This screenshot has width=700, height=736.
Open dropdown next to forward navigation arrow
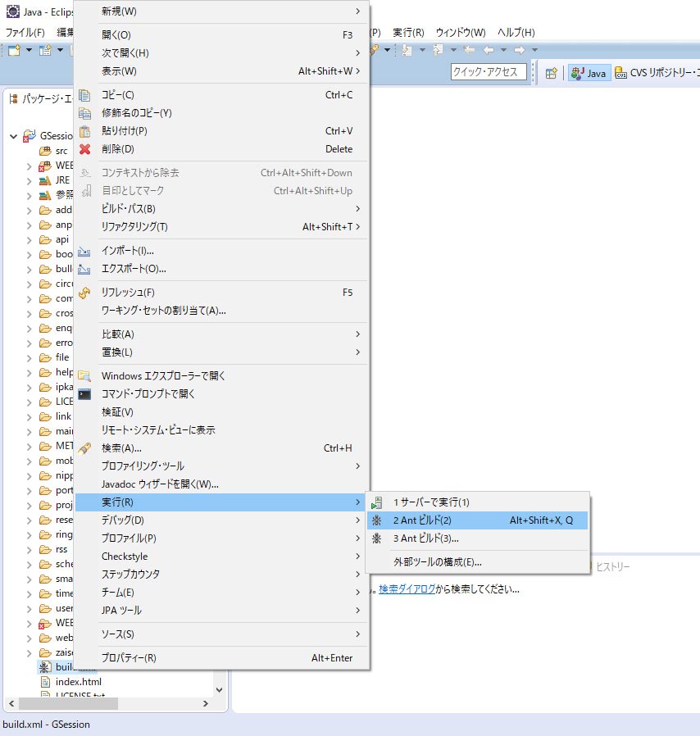[534, 50]
